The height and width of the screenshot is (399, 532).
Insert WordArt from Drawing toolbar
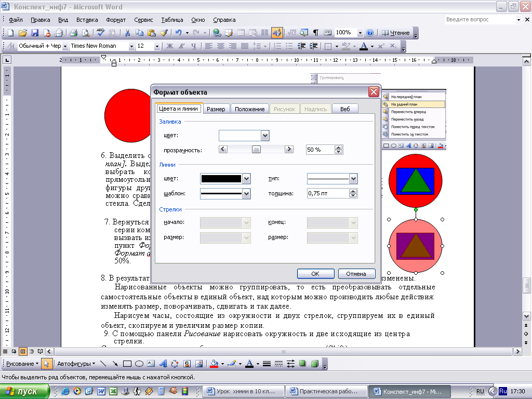[x=163, y=364]
